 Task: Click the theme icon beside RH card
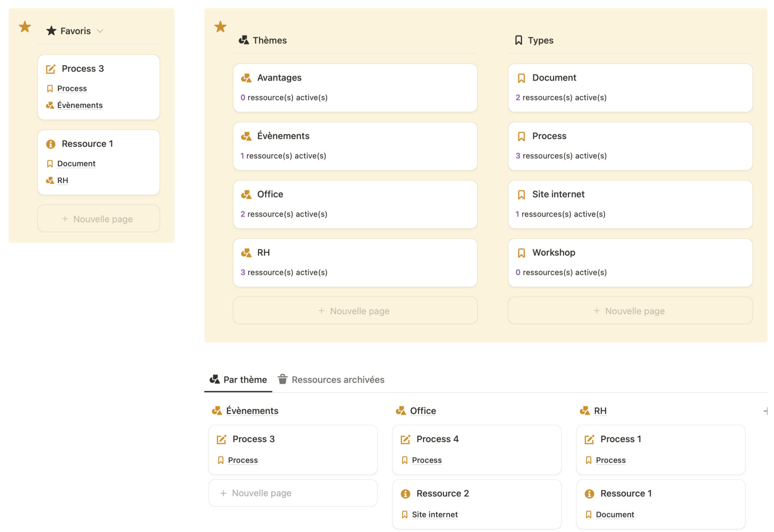pos(245,253)
